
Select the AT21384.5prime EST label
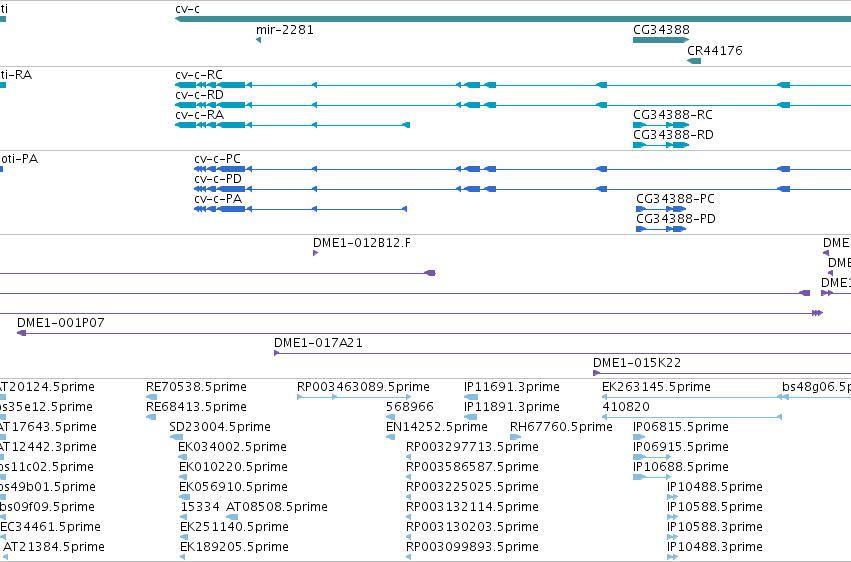[x=54, y=547]
